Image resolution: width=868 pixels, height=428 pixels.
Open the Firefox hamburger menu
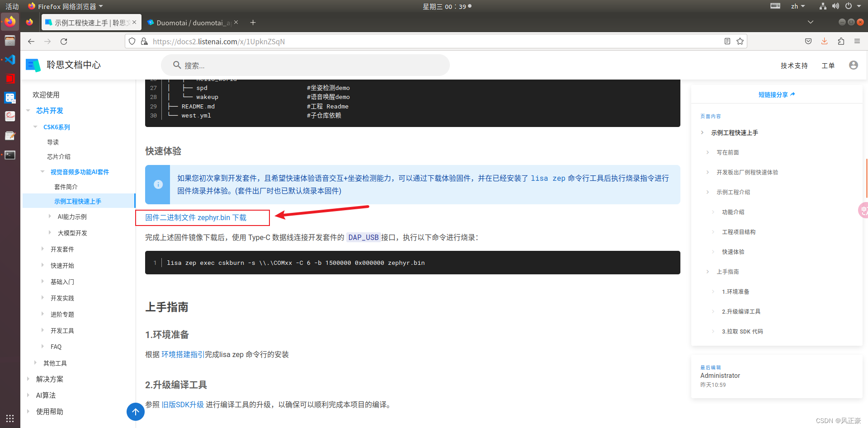coord(857,41)
